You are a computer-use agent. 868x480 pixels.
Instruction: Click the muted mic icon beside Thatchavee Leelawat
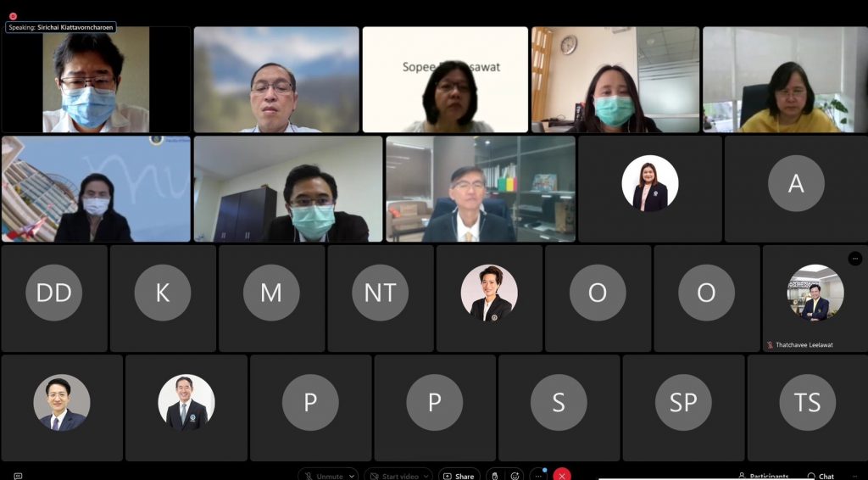point(770,345)
